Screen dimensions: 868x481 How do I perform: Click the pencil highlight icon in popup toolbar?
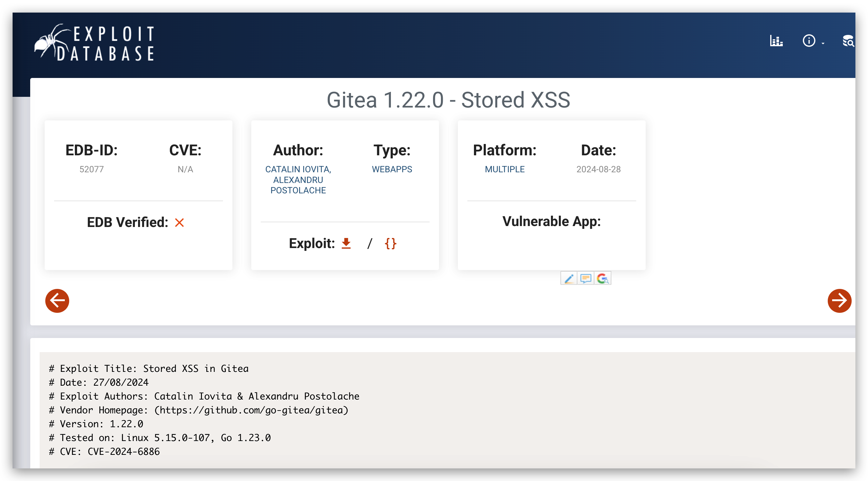[x=569, y=278]
